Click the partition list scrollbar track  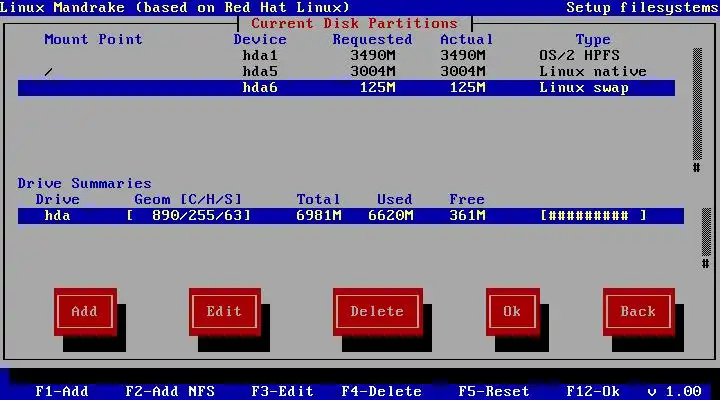coord(697,104)
